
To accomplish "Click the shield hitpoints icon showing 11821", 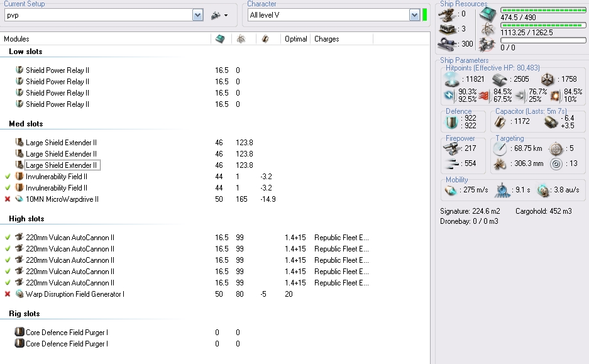I will (x=451, y=79).
